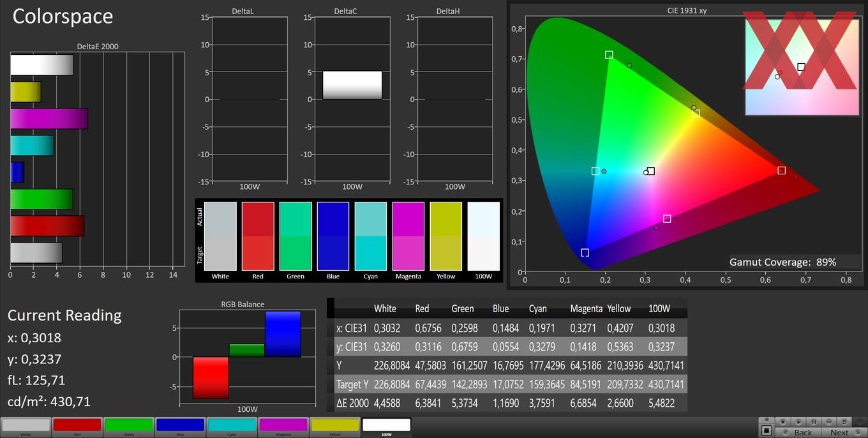Click the green bar in DeltaE 2000 chart
Viewport: 868px width, 438px height.
point(41,199)
